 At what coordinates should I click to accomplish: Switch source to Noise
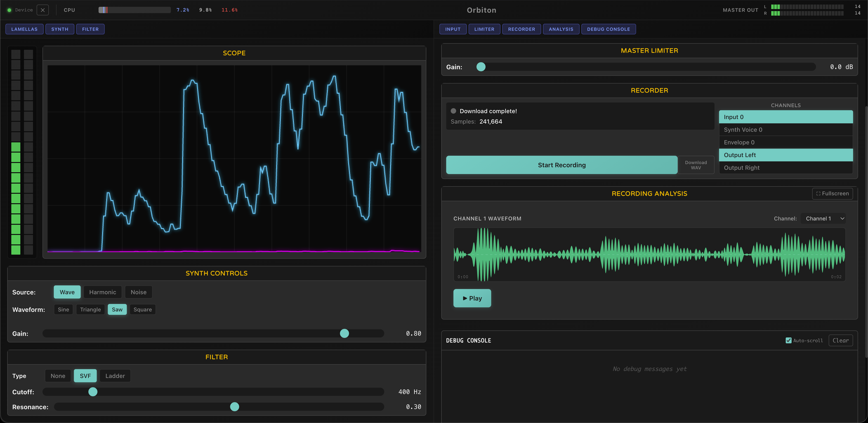pos(139,292)
